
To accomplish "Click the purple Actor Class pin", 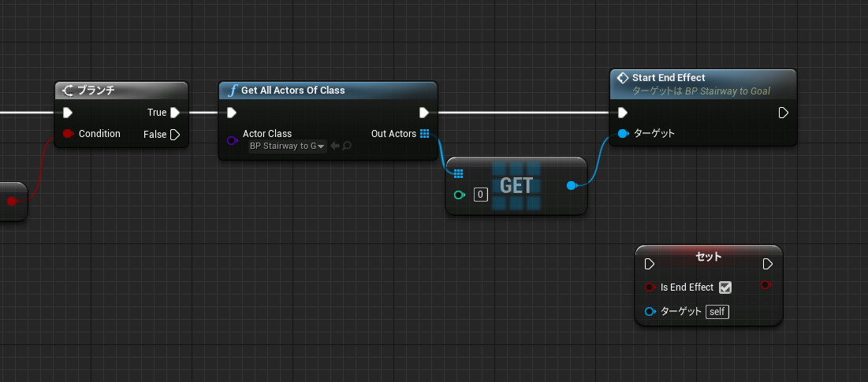I will (233, 140).
